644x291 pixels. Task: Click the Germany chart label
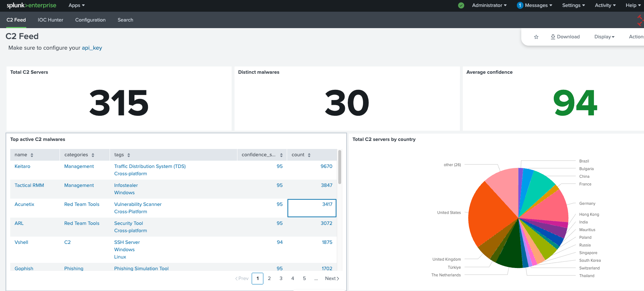(587, 203)
